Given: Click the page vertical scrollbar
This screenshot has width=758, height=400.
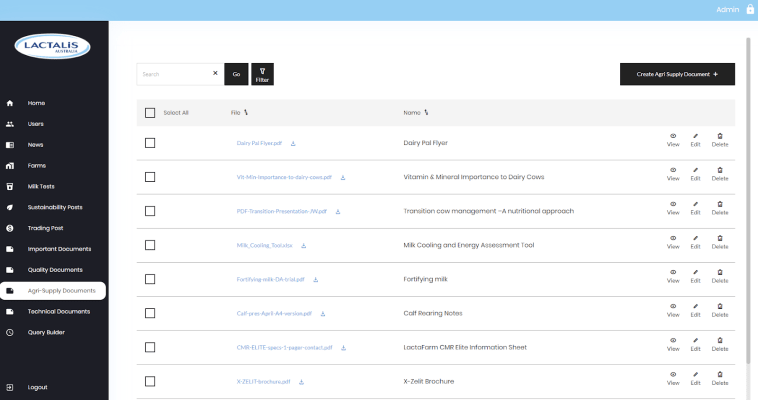Looking at the screenshot, I should 748,201.
